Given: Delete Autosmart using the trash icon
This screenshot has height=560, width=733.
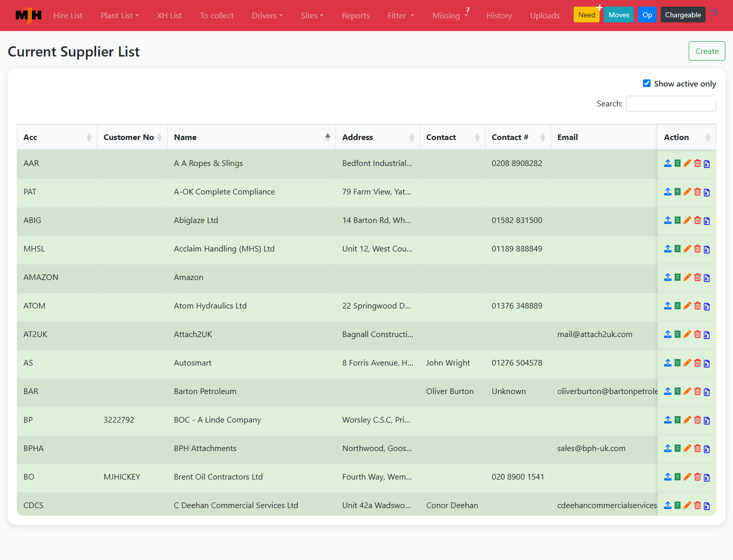Looking at the screenshot, I should 697,363.
